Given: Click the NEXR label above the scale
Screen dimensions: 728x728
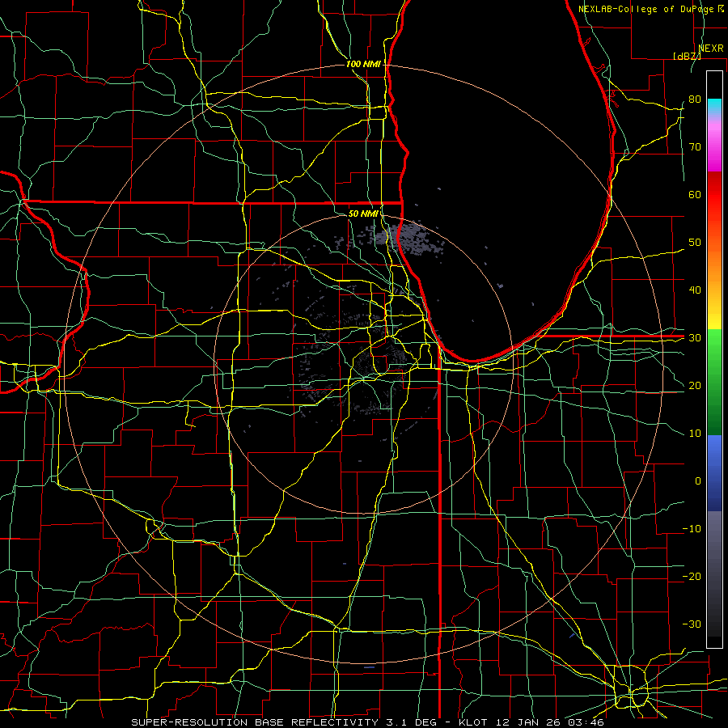Looking at the screenshot, I should (x=710, y=49).
